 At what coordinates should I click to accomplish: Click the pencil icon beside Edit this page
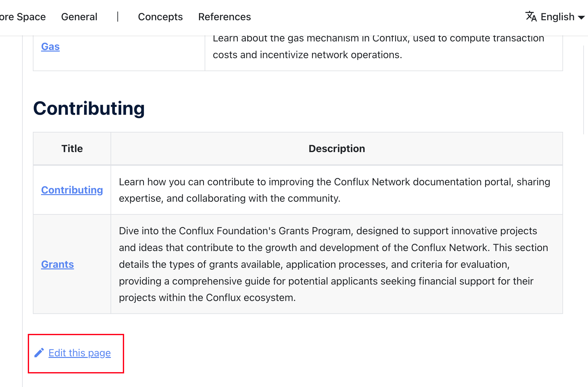[39, 353]
